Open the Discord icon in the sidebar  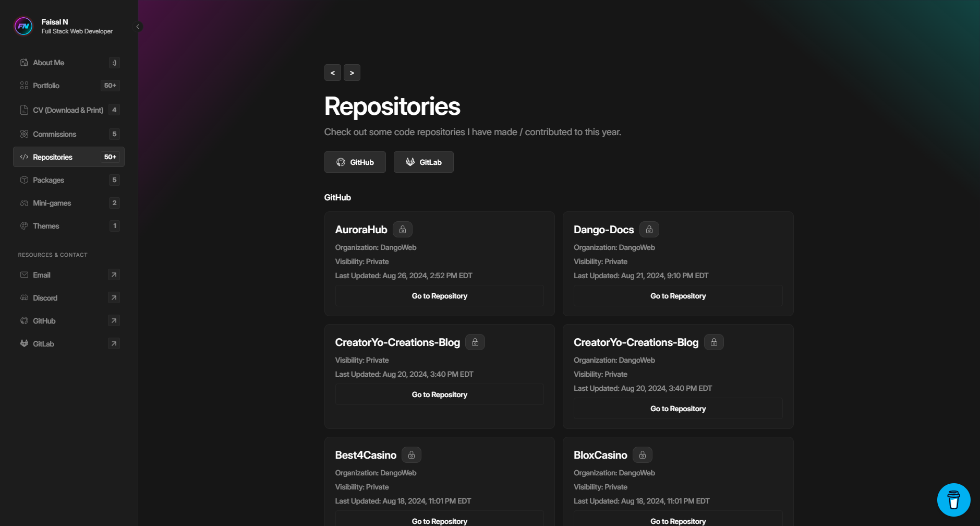[25, 297]
